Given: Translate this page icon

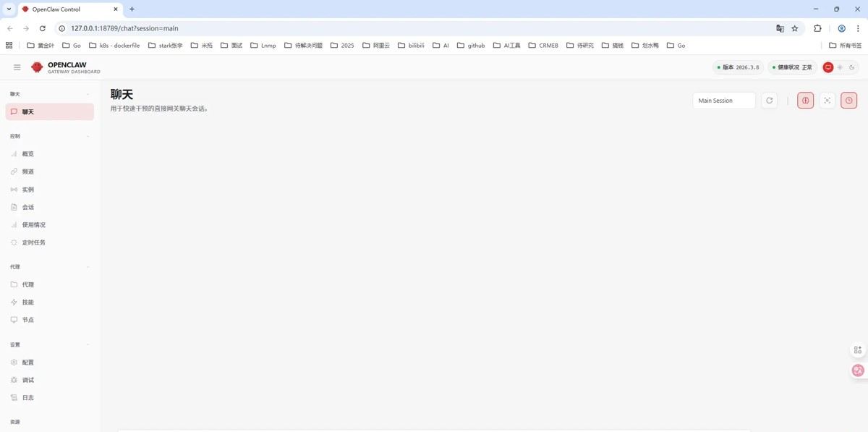Looking at the screenshot, I should 780,28.
